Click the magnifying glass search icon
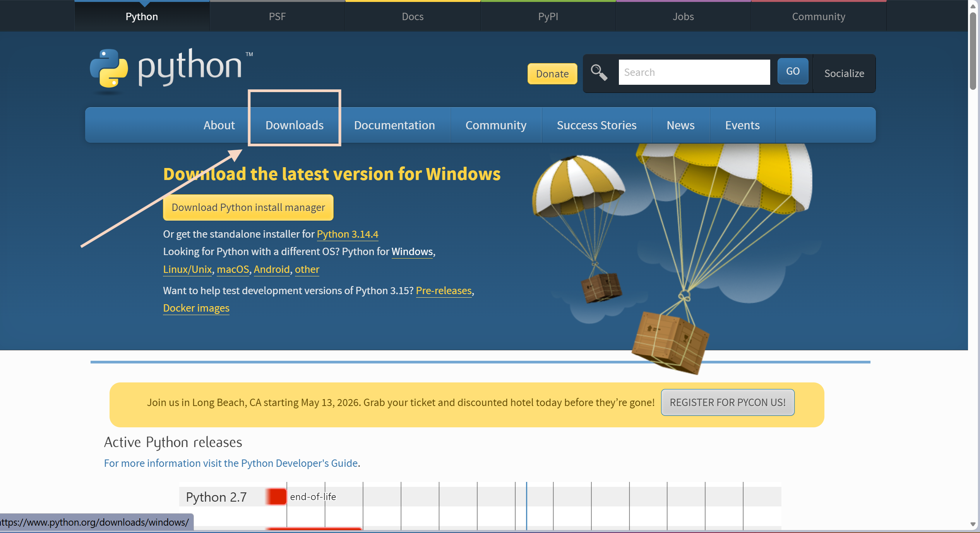 599,72
